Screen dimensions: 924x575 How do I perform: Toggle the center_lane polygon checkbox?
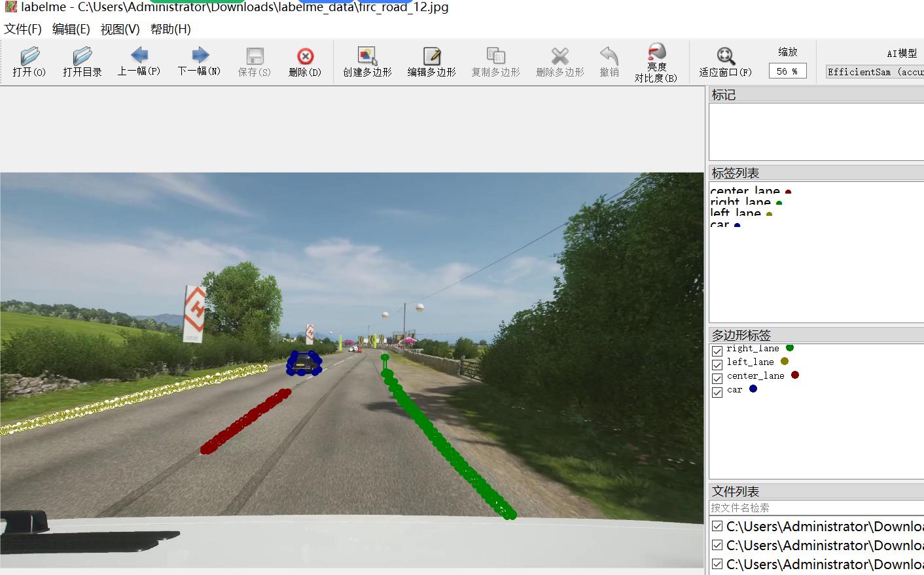pyautogui.click(x=717, y=378)
